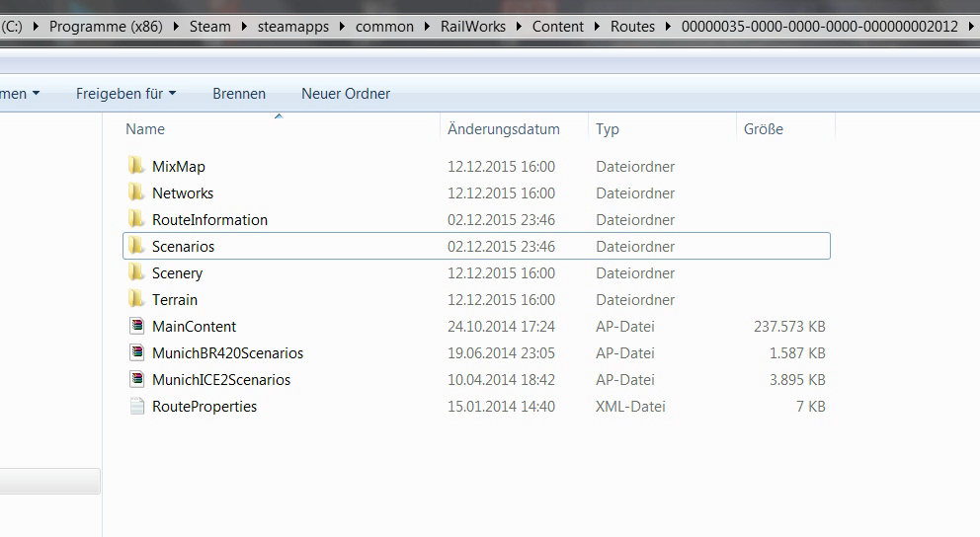The image size is (980, 537).
Task: Expand the arrow after (C:) in the path
Action: tap(36, 27)
